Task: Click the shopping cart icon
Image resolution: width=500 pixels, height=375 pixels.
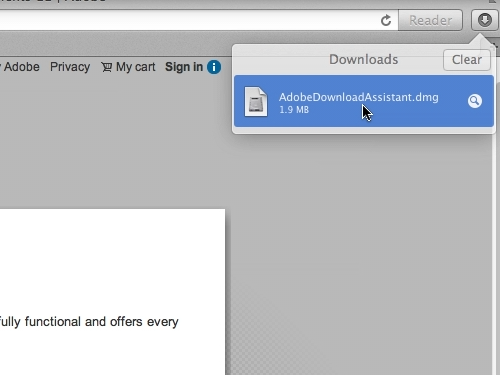Action: click(x=107, y=67)
